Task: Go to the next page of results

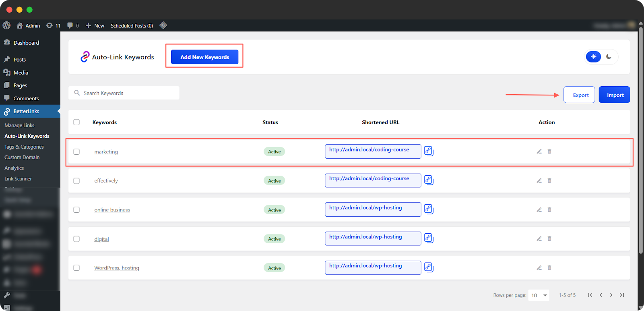Action: (x=611, y=295)
